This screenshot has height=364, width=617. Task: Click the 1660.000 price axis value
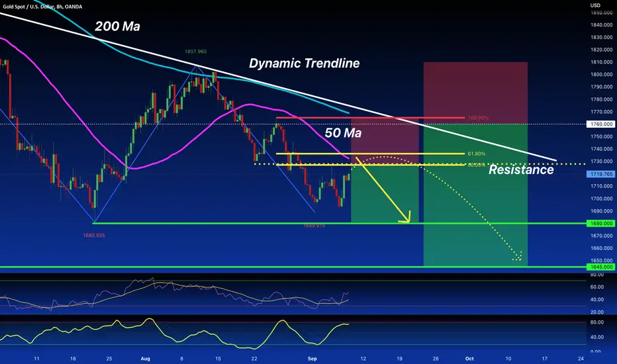point(602,248)
